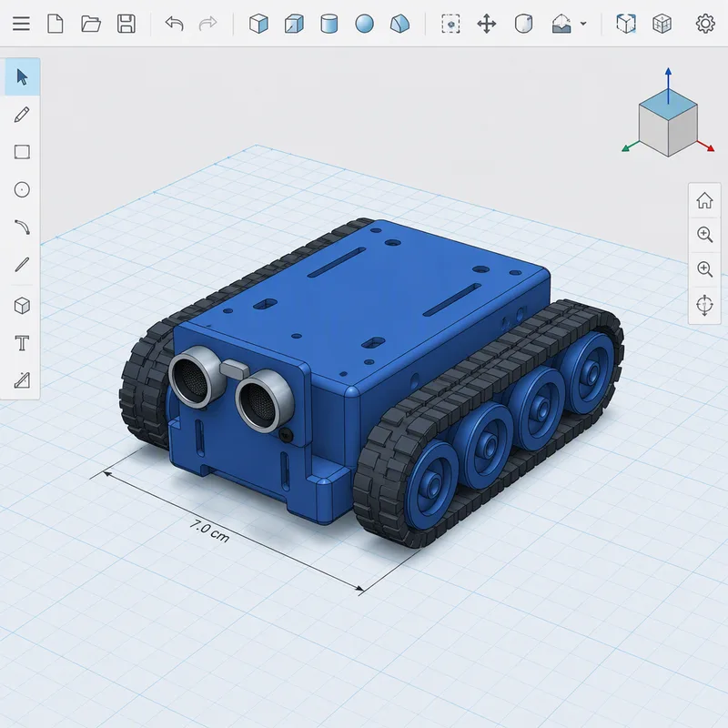Click the wireframe cube display icon

pyautogui.click(x=662, y=24)
